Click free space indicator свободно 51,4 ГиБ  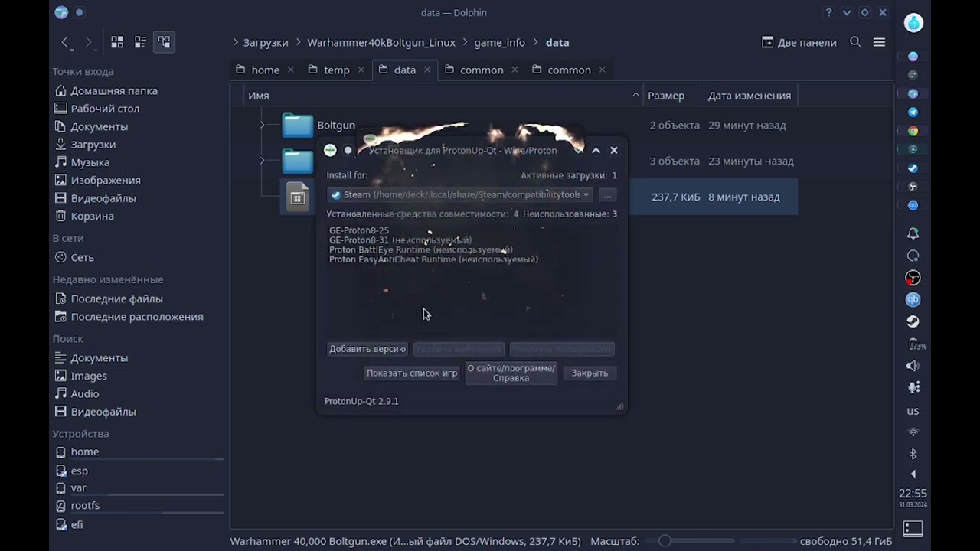[x=846, y=541]
